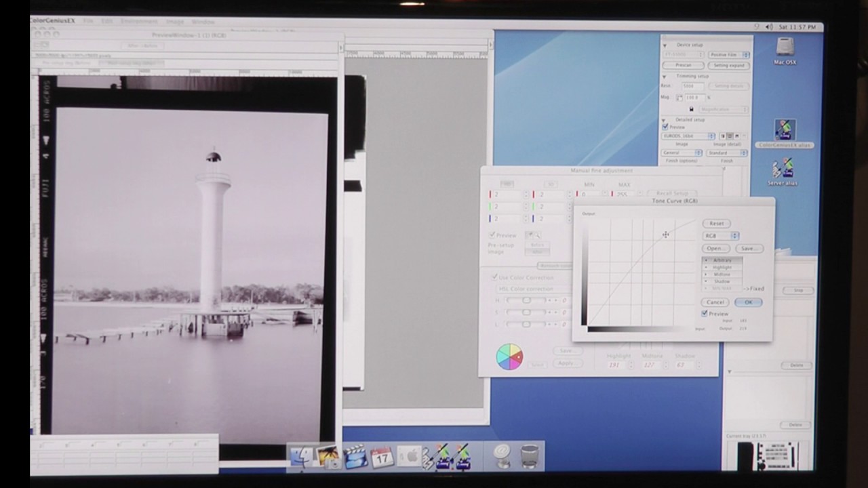The image size is (868, 488).
Task: Select Arbitrary in tone curve list
Action: coord(722,260)
